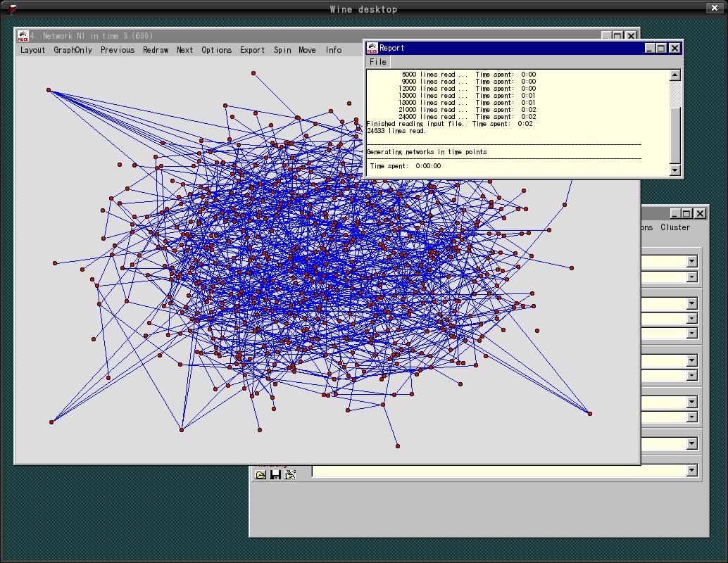Expand the topmost dropdown in the main panel
728x563 pixels.
[691, 261]
